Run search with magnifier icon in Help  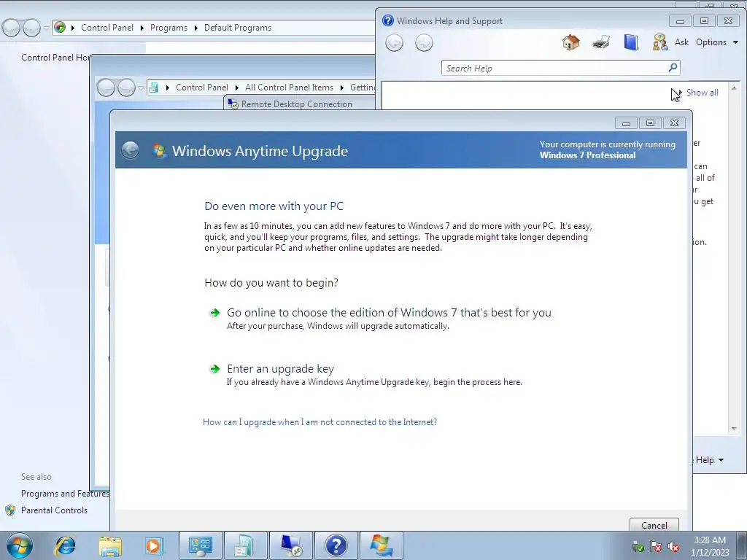[673, 68]
